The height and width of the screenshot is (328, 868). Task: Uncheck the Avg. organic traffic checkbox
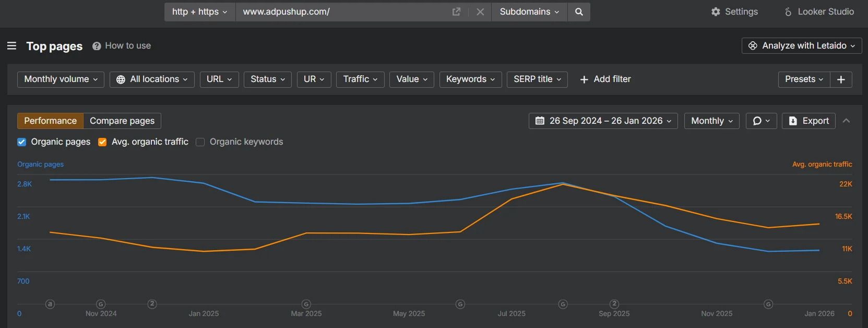tap(102, 142)
